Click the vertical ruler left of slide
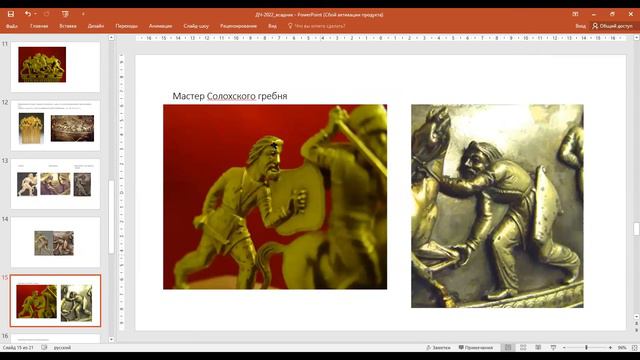Screen dimensions: 640x360 coord(122,192)
